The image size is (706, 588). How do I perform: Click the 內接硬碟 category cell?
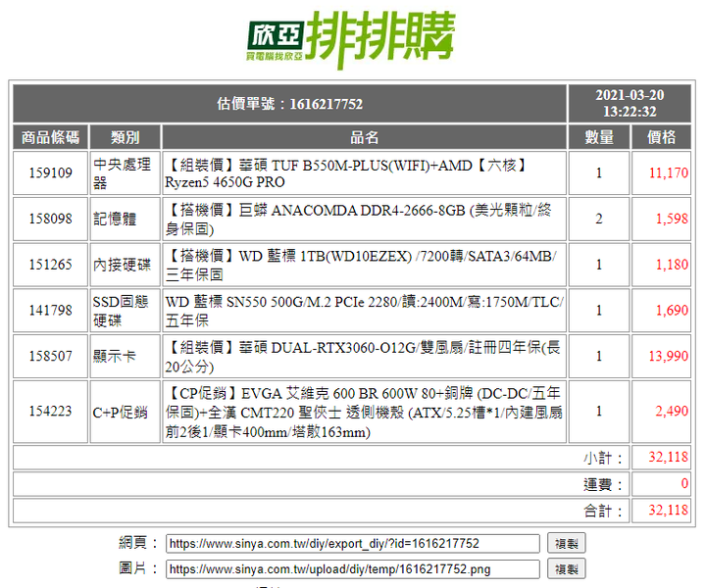126,265
